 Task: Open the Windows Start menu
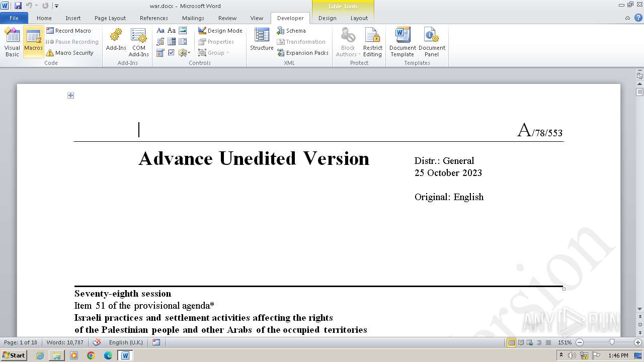click(14, 355)
